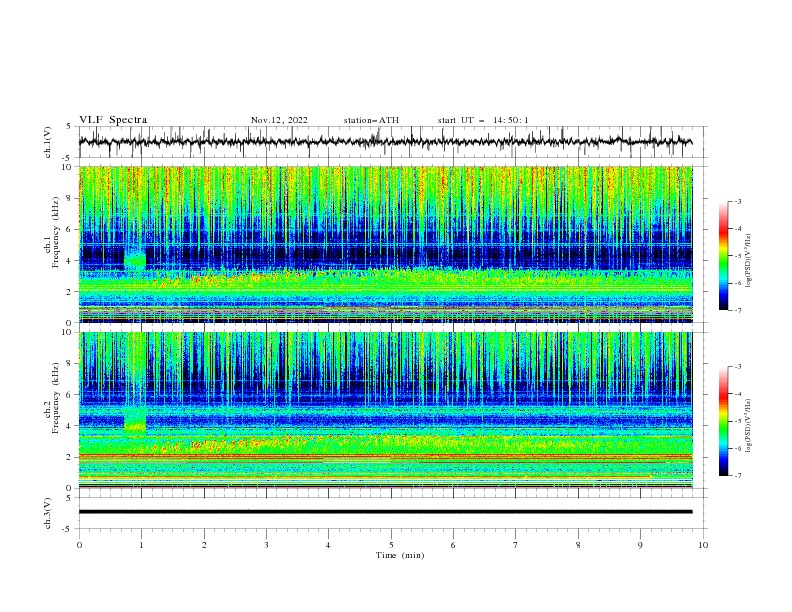The height and width of the screenshot is (612, 792).
Task: Click the ch.3 flat black waveform trace
Action: pos(385,512)
